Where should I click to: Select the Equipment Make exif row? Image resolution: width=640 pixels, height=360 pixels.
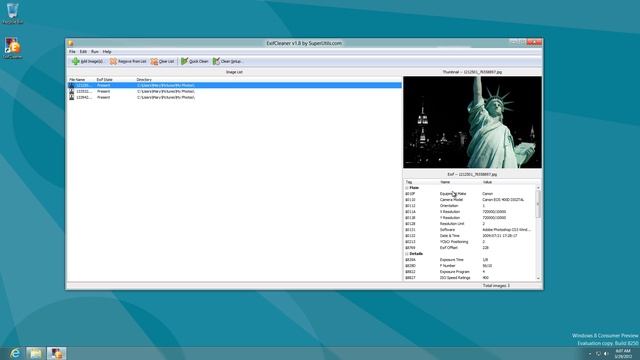(469, 194)
